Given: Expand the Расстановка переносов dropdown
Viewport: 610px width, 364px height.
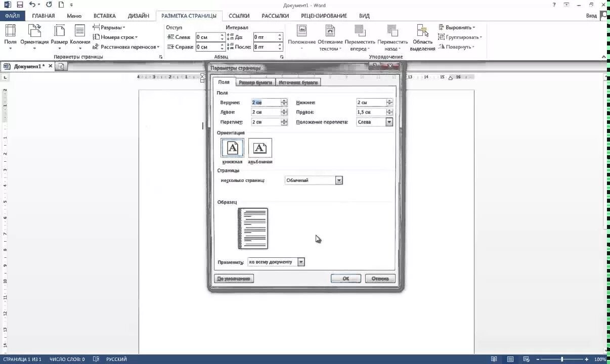Looking at the screenshot, I should (x=126, y=47).
